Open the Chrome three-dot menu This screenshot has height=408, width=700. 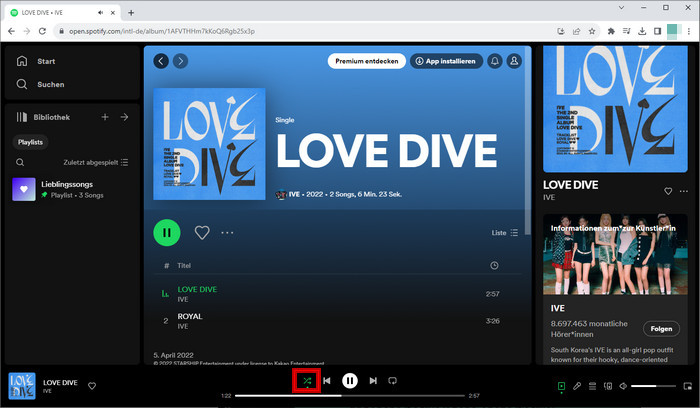689,31
